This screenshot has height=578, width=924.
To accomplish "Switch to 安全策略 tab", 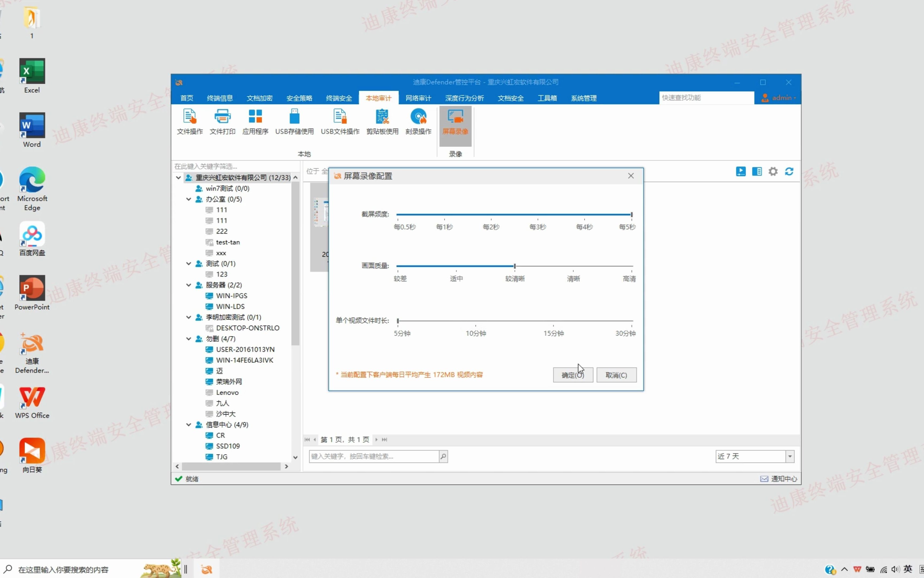I will coord(299,98).
